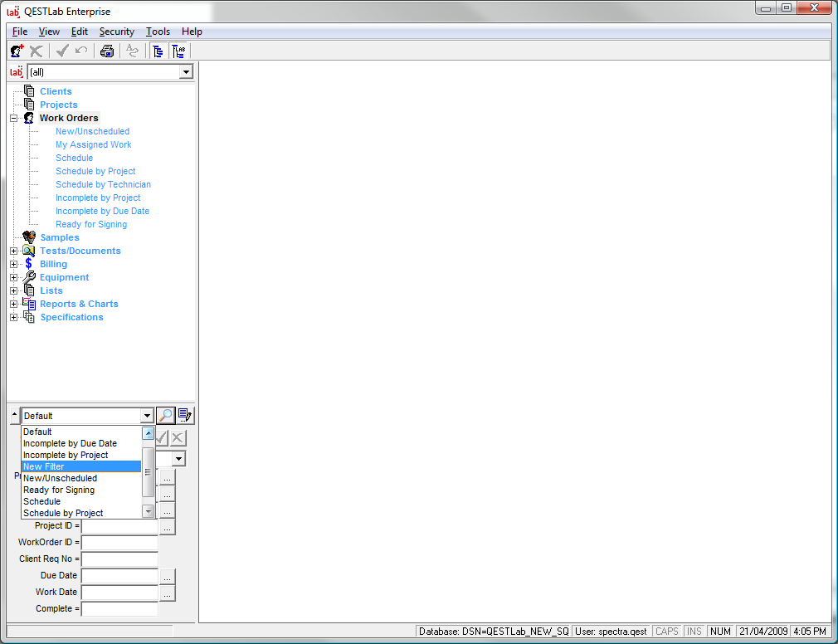
Task: Click the Samples icon in tree
Action: coord(29,237)
